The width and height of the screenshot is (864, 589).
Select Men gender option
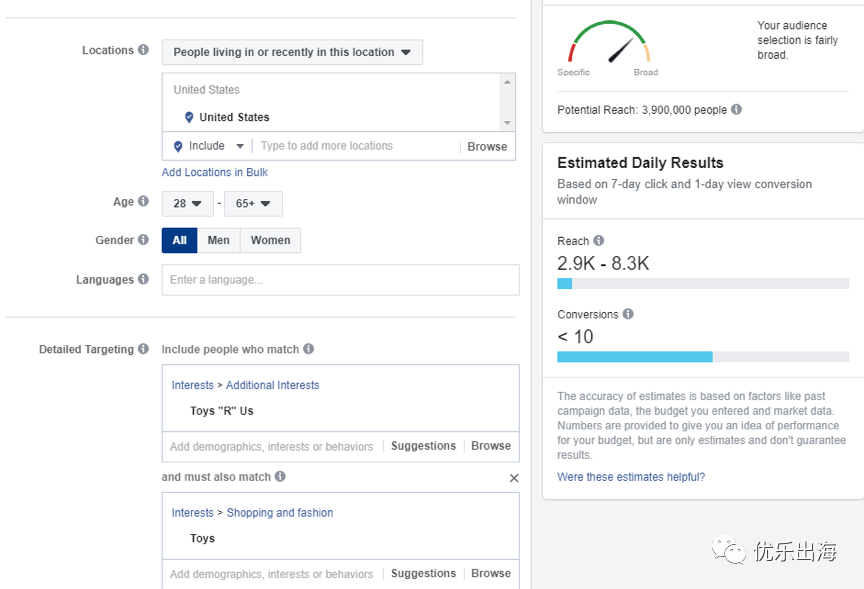[218, 240]
